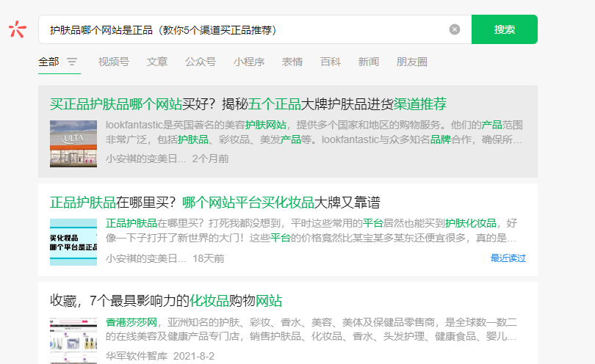Screen dimensions: 595x364
Task: Open the filter icon next to 全部
Action: pyautogui.click(x=72, y=62)
